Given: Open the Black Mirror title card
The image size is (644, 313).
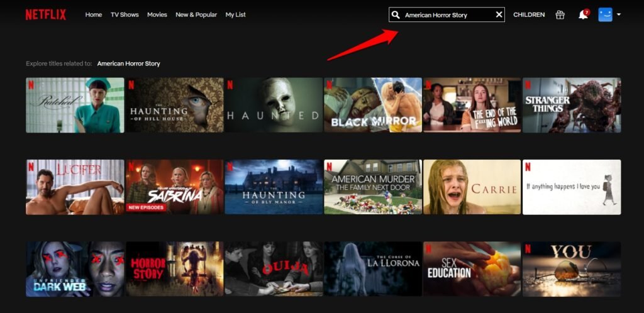Looking at the screenshot, I should pos(373,105).
